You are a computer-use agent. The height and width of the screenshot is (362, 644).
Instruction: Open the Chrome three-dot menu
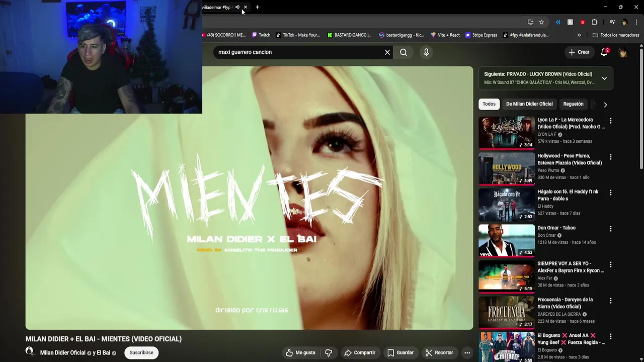[636, 22]
